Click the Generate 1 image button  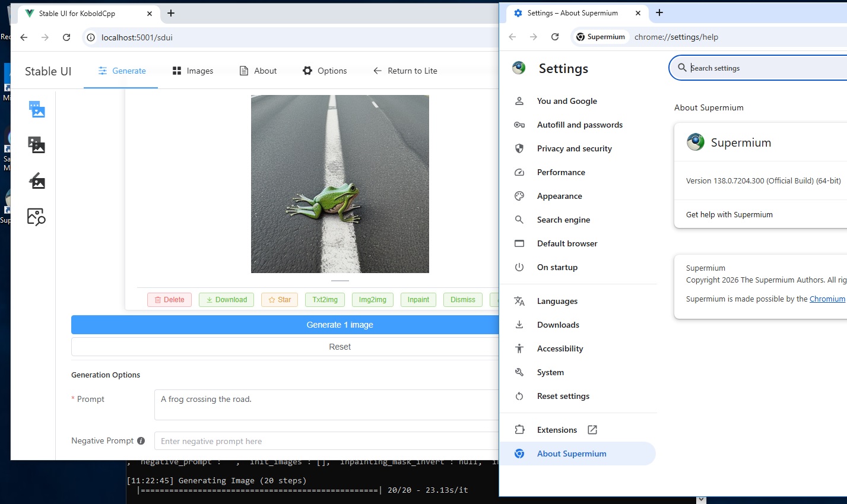[285, 325]
